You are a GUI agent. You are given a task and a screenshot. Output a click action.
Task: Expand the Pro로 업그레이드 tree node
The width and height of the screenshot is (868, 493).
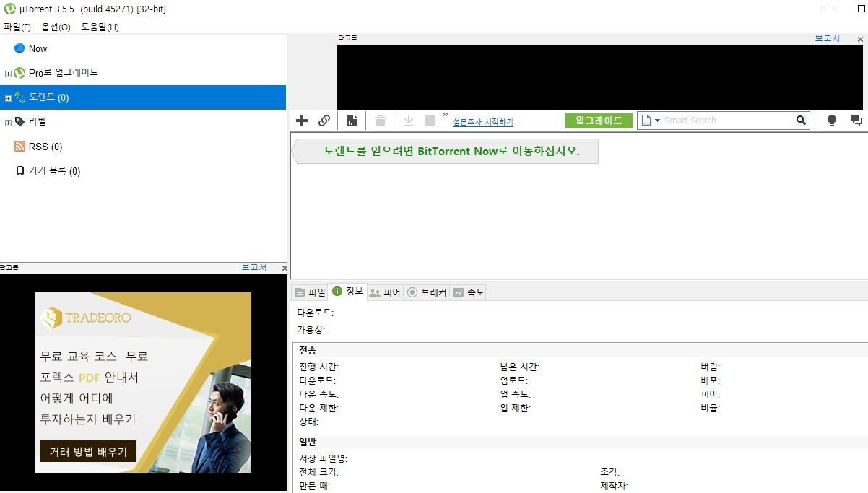tap(8, 74)
